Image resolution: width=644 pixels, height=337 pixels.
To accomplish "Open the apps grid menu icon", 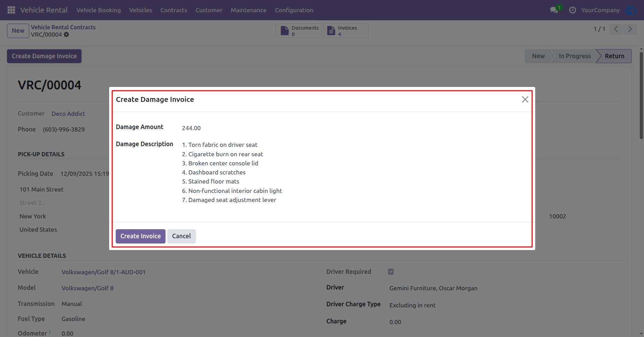I will click(11, 10).
